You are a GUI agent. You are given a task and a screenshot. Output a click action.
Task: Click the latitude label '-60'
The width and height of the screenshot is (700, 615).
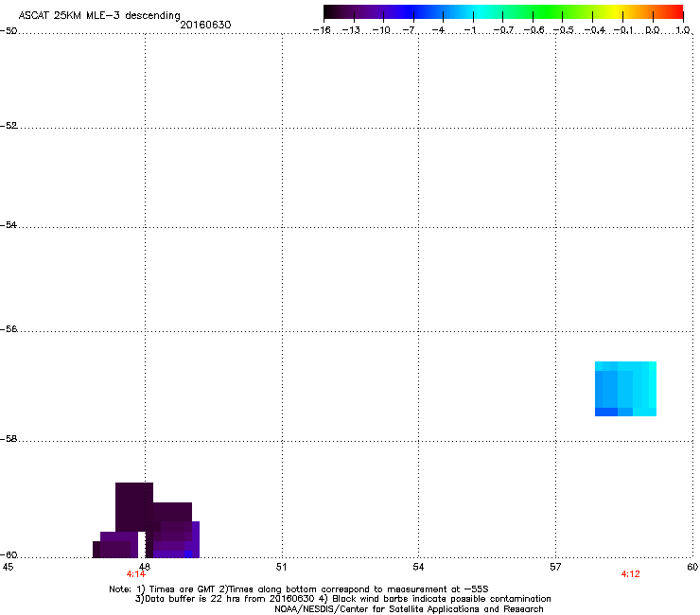tap(9, 554)
